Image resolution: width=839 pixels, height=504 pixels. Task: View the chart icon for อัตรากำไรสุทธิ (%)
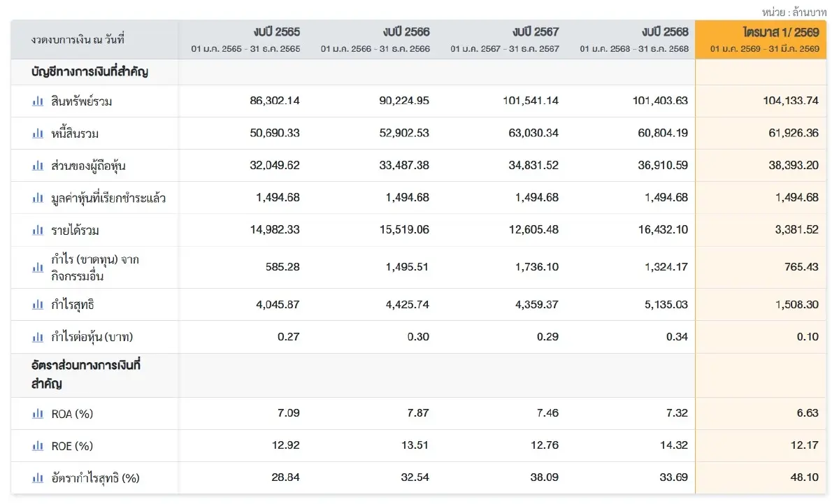tap(38, 478)
